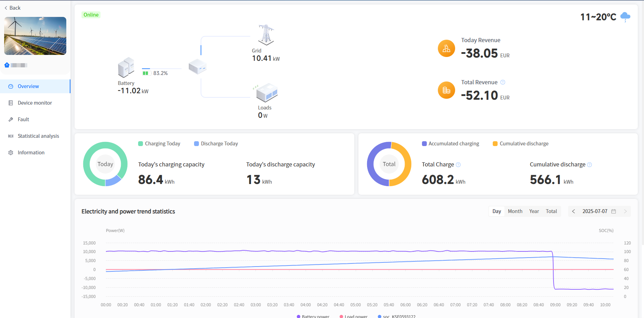Click the Today Revenue orange icon

click(x=446, y=48)
